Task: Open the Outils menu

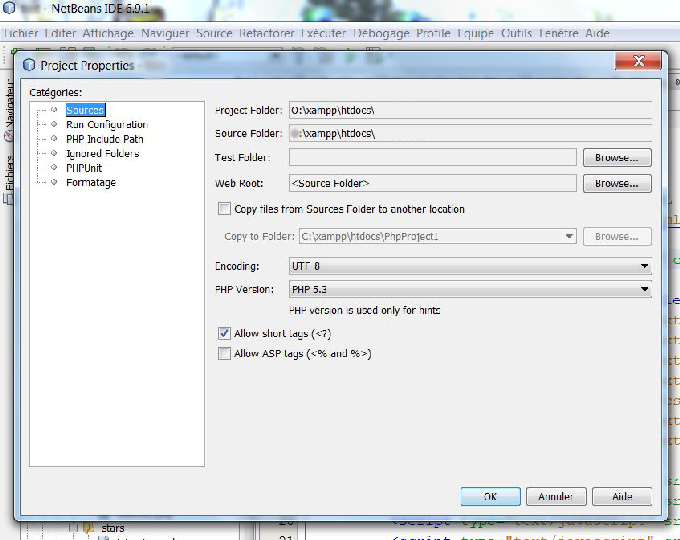Action: click(516, 33)
